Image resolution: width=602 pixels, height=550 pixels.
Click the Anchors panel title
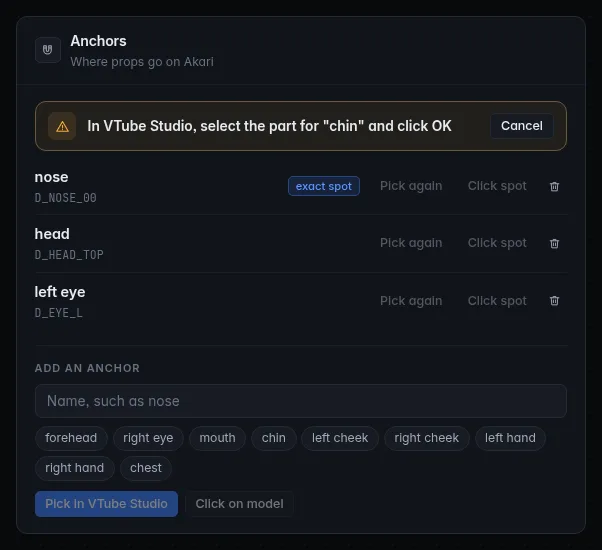point(98,41)
